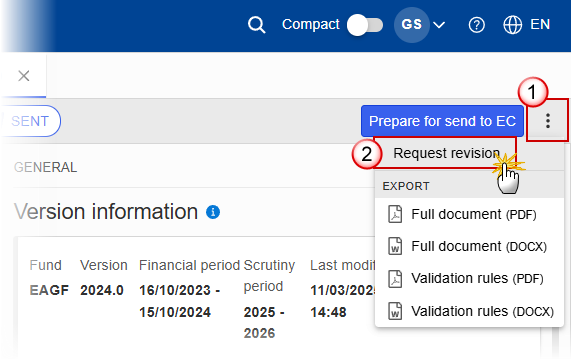Click Word icon beside Validation rules
571x360 pixels.
[395, 311]
